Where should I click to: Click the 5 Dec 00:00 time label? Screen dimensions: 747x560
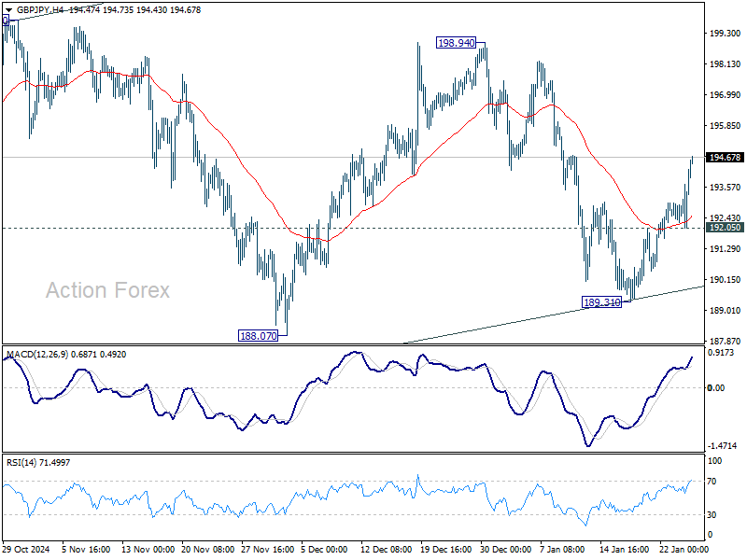click(x=324, y=550)
